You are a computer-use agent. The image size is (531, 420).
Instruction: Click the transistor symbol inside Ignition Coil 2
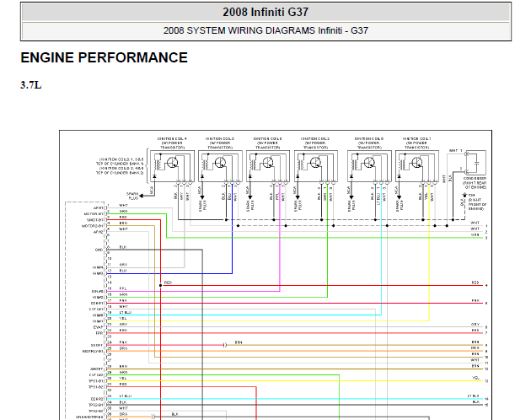click(315, 163)
